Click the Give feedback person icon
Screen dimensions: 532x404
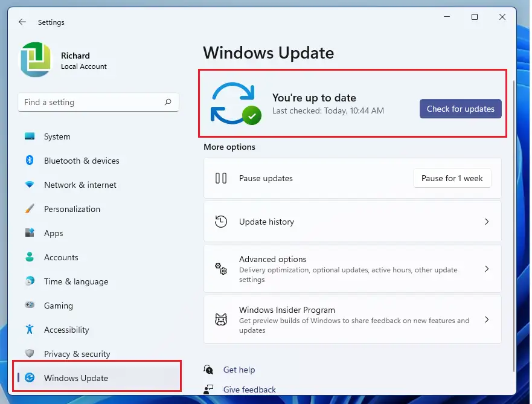point(208,389)
